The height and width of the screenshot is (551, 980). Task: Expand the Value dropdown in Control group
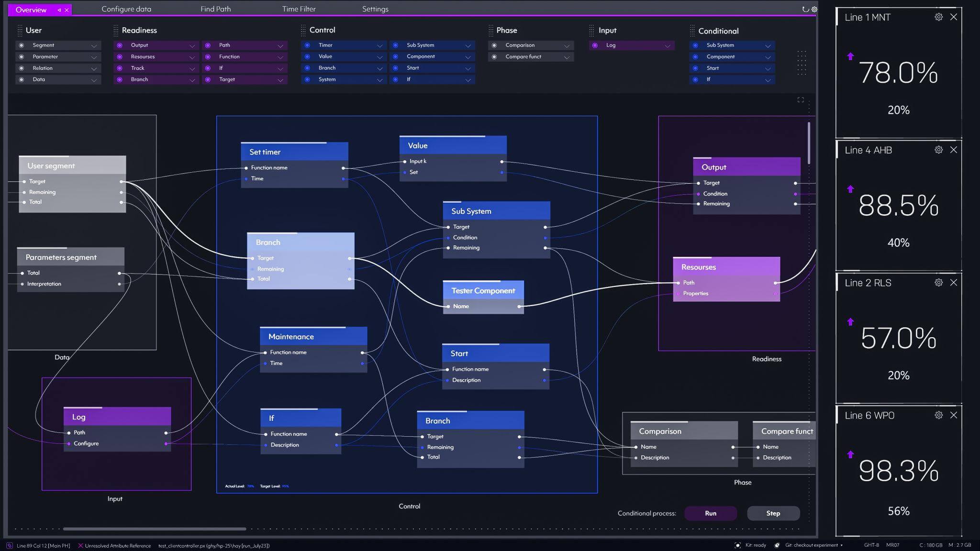[379, 57]
